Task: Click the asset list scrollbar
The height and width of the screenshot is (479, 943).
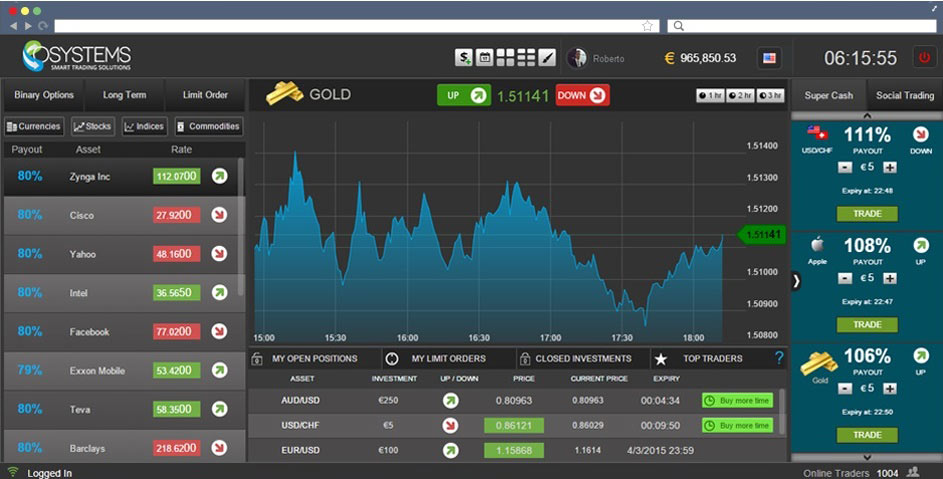Action: [x=241, y=227]
